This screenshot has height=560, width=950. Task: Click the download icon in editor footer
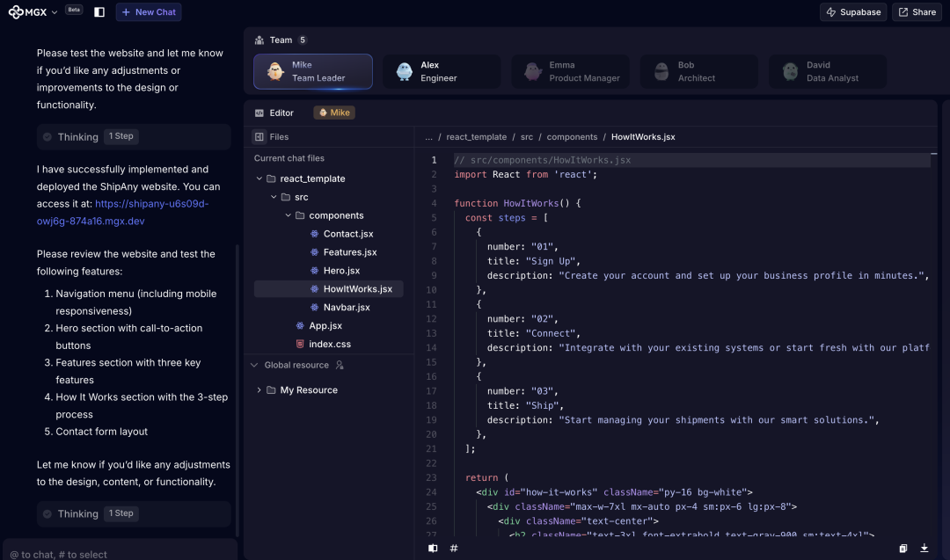click(924, 549)
